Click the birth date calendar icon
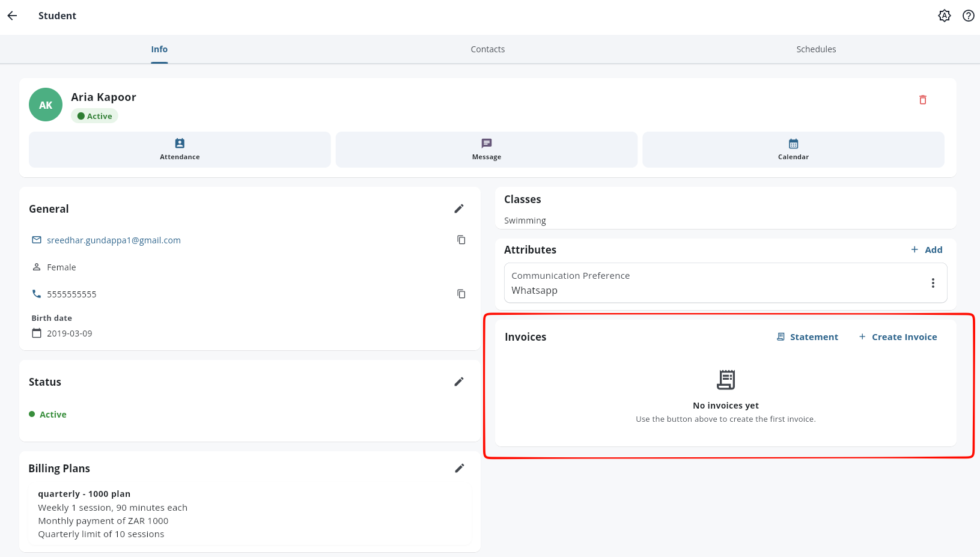The height and width of the screenshot is (557, 980). (37, 333)
